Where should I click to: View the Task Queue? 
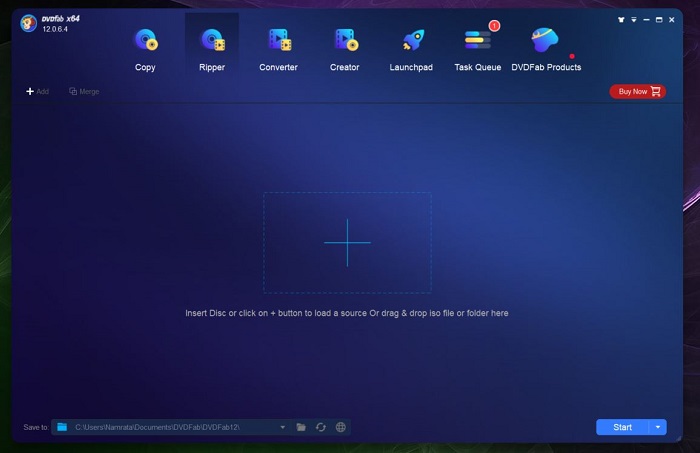click(478, 49)
